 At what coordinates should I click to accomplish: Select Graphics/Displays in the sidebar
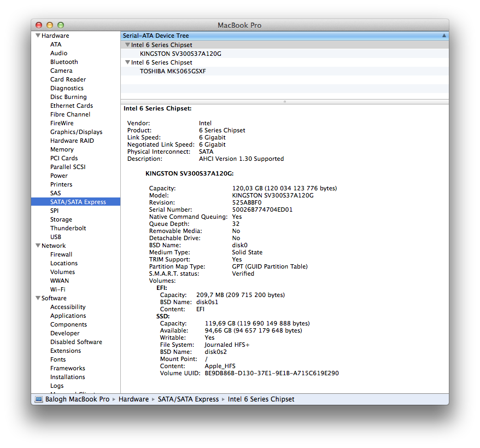click(76, 132)
